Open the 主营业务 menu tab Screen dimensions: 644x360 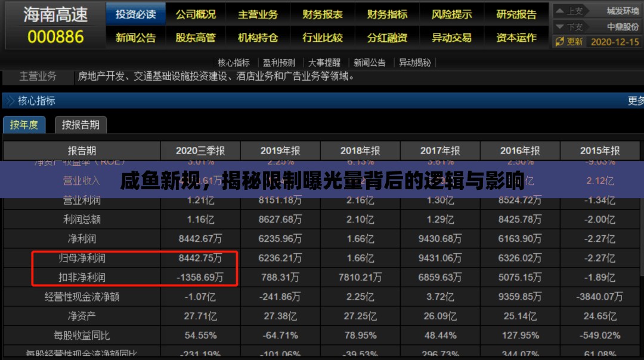[x=258, y=14]
